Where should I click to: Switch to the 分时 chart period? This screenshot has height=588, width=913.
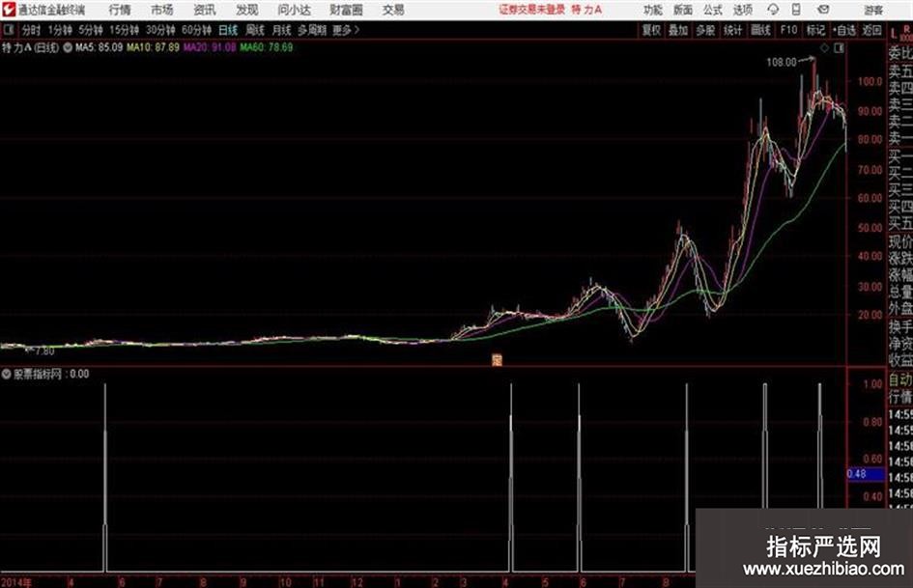31,30
